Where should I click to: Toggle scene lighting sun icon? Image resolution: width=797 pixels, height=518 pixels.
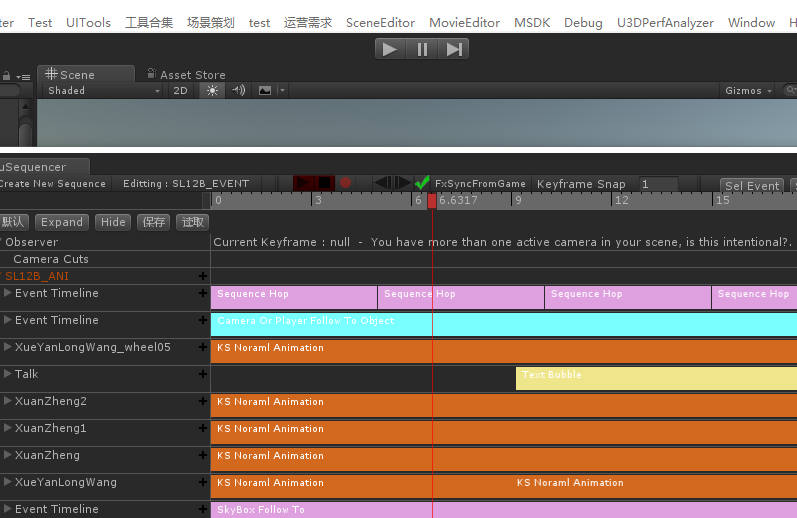click(x=211, y=90)
